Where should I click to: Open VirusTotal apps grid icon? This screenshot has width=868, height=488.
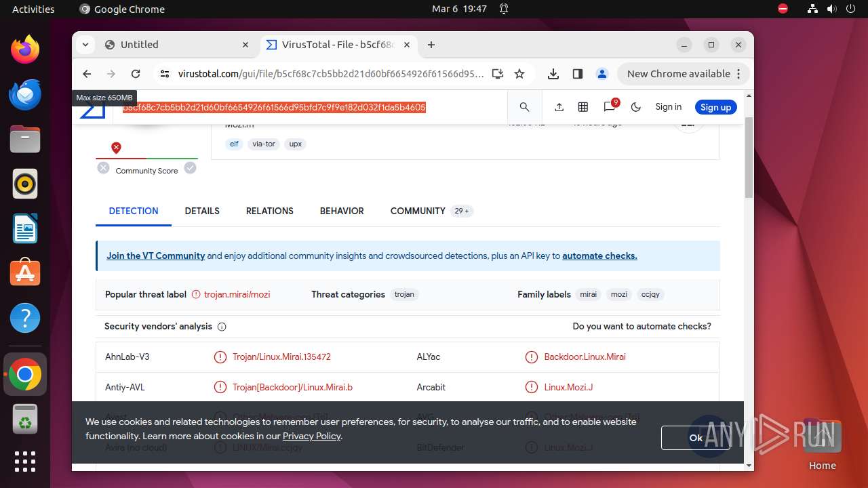pyautogui.click(x=583, y=107)
